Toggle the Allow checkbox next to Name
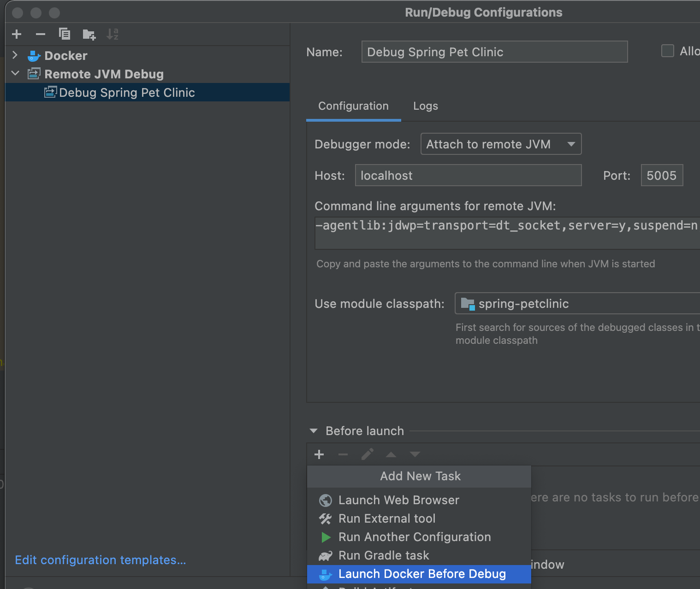 [x=667, y=51]
